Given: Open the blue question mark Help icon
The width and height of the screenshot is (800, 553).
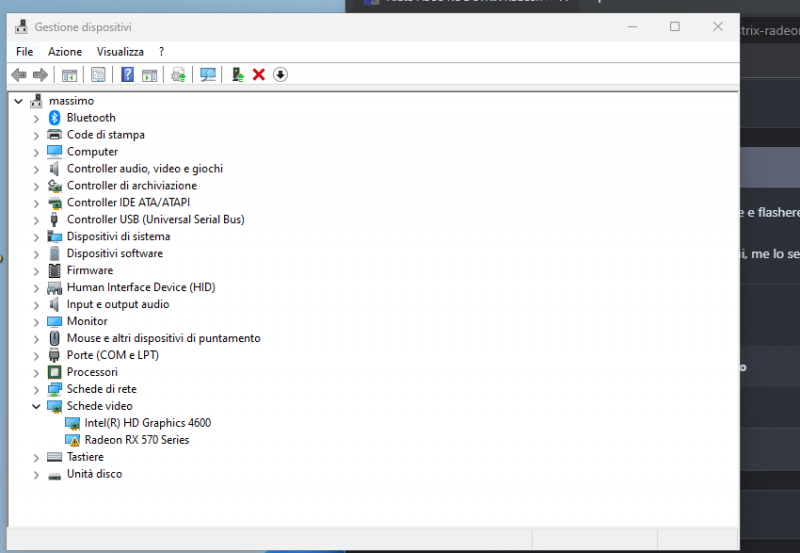Looking at the screenshot, I should click(128, 74).
